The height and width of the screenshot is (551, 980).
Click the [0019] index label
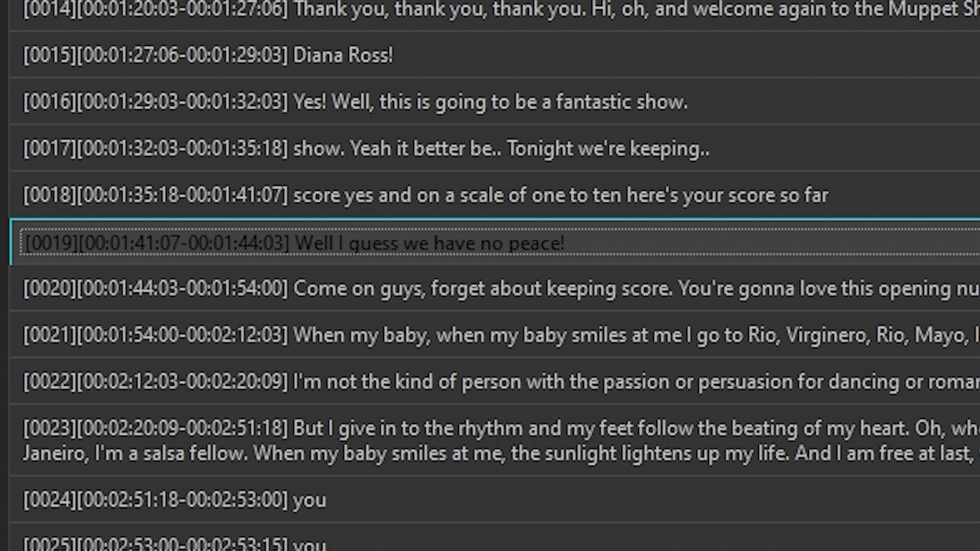coord(51,243)
